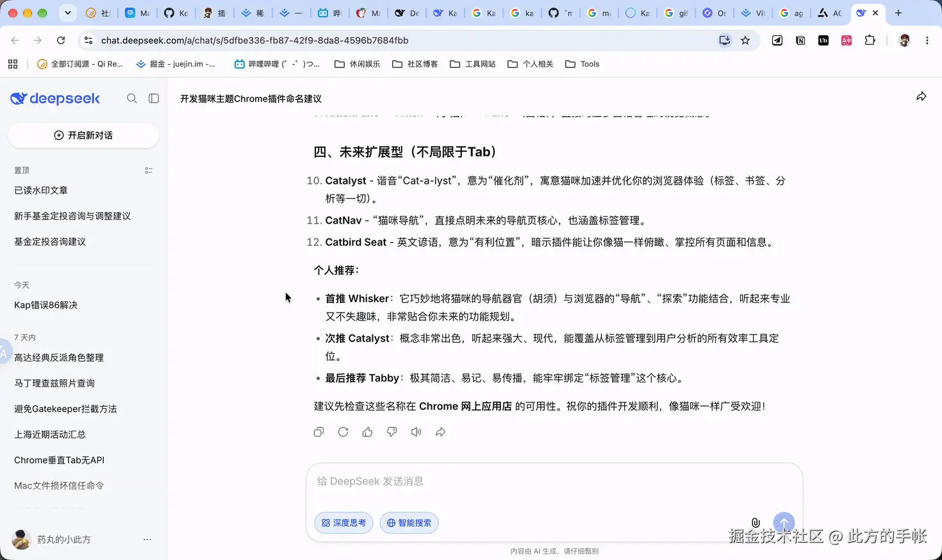Like the response with the thumbs-up icon
Viewport: 942px width, 560px height.
(367, 432)
